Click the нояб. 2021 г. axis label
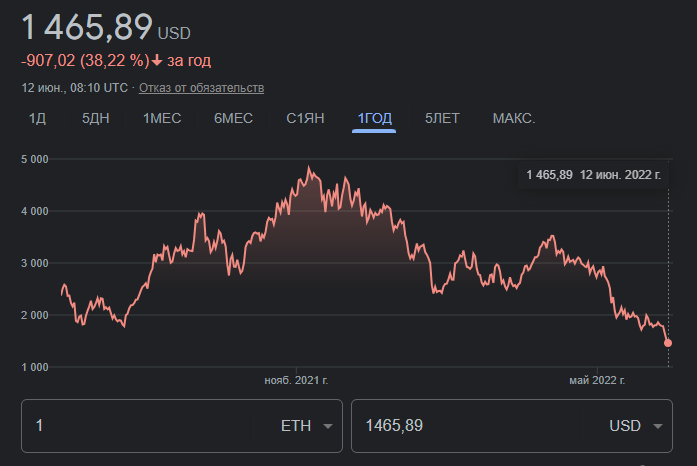The width and height of the screenshot is (697, 466). click(296, 380)
